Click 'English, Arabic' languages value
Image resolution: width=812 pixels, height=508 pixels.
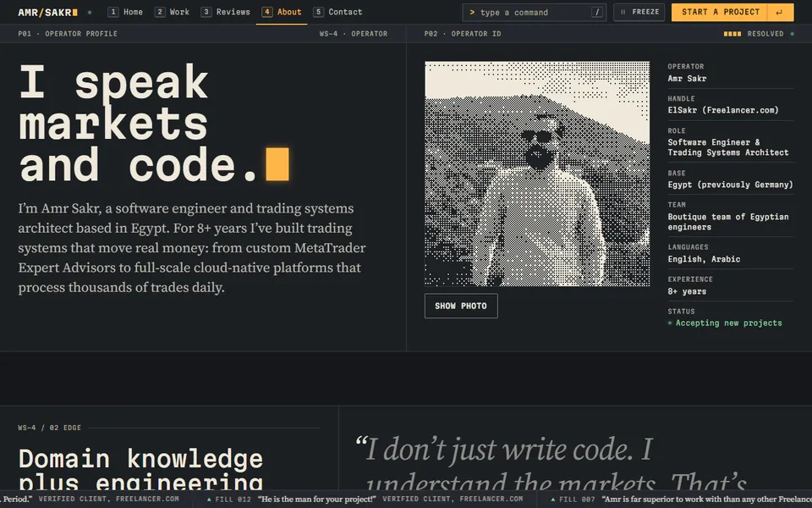point(704,259)
